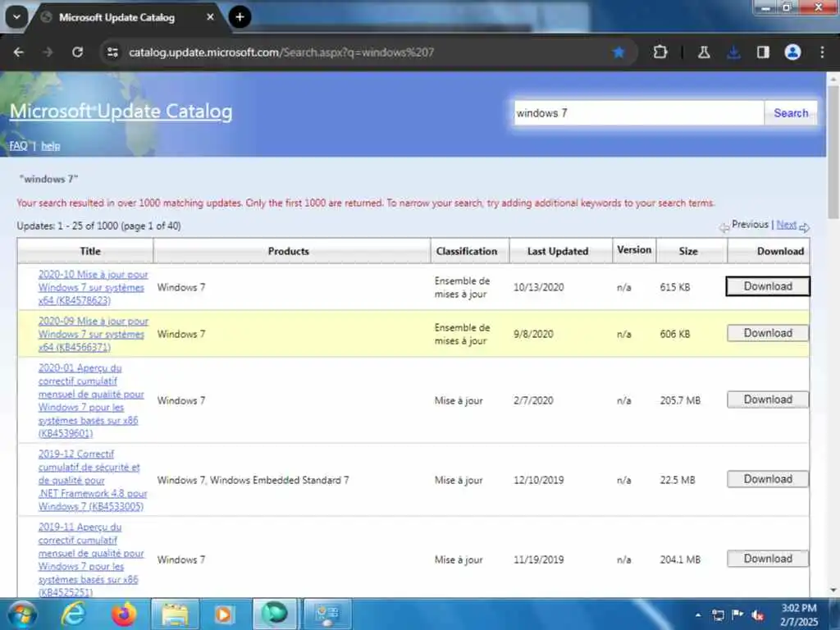The width and height of the screenshot is (840, 630).
Task: Open the network tray icon
Action: click(x=718, y=614)
